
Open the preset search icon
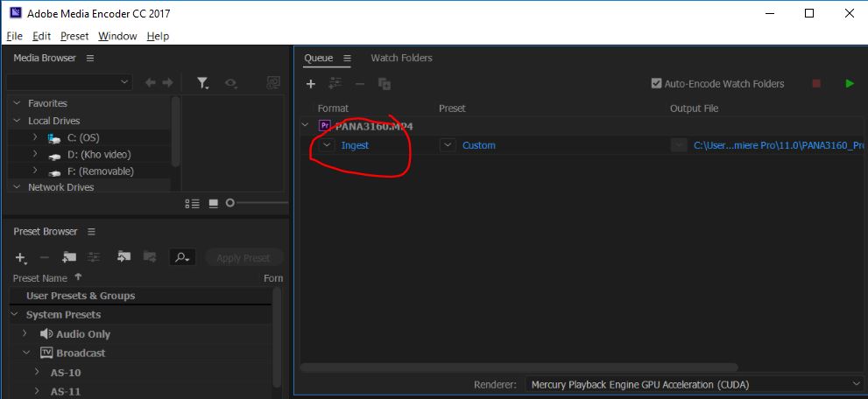[181, 257]
